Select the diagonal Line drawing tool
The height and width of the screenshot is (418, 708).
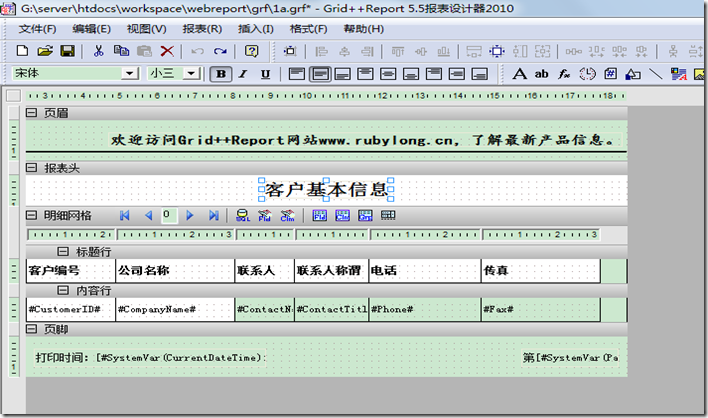click(656, 74)
